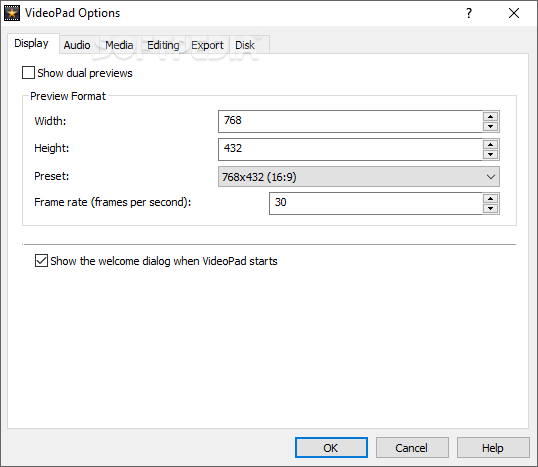This screenshot has width=538, height=467.
Task: Decrease Frame rate using the down arrow
Action: [491, 209]
